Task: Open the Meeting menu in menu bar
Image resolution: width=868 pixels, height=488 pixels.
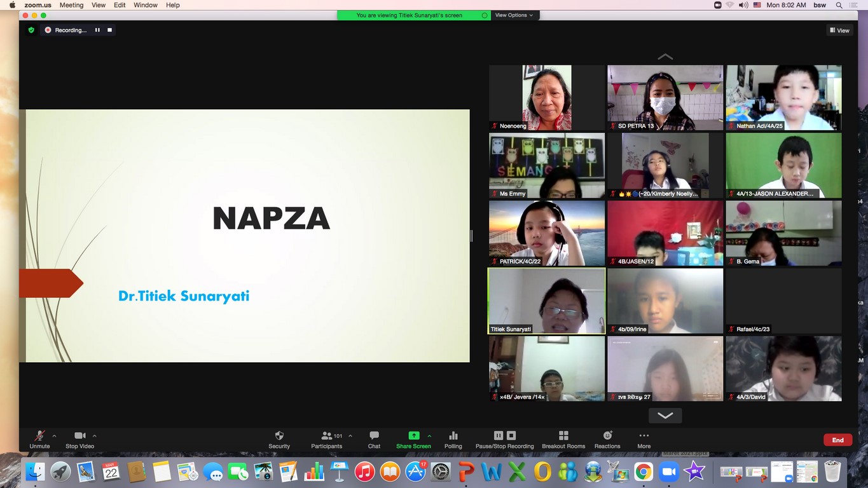Action: pyautogui.click(x=71, y=5)
